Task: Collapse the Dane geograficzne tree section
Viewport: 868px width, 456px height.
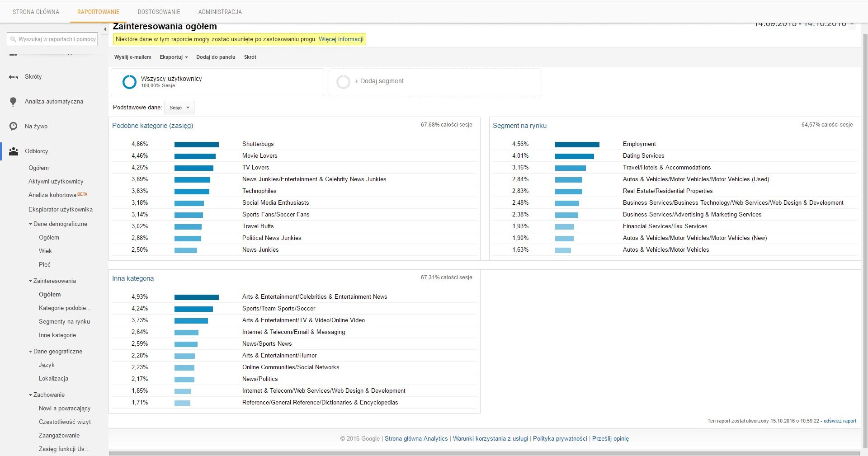Action: pos(30,352)
